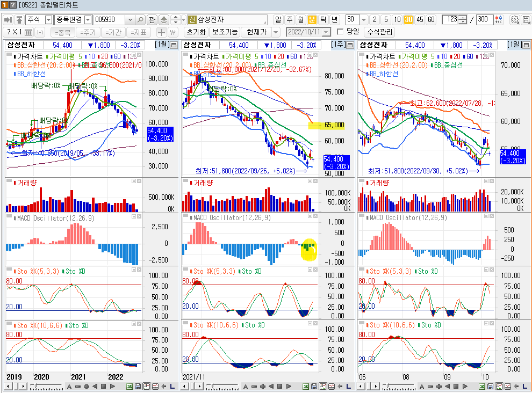The width and height of the screenshot is (532, 393).
Task: Click the ₩ won price icon
Action: pos(172,32)
